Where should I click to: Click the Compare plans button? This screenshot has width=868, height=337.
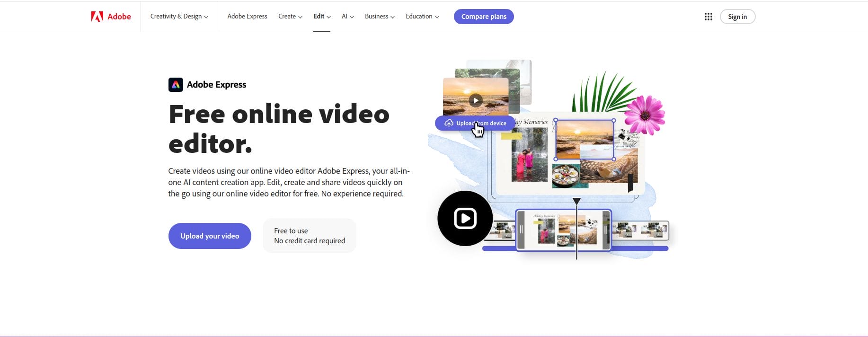[x=483, y=17]
